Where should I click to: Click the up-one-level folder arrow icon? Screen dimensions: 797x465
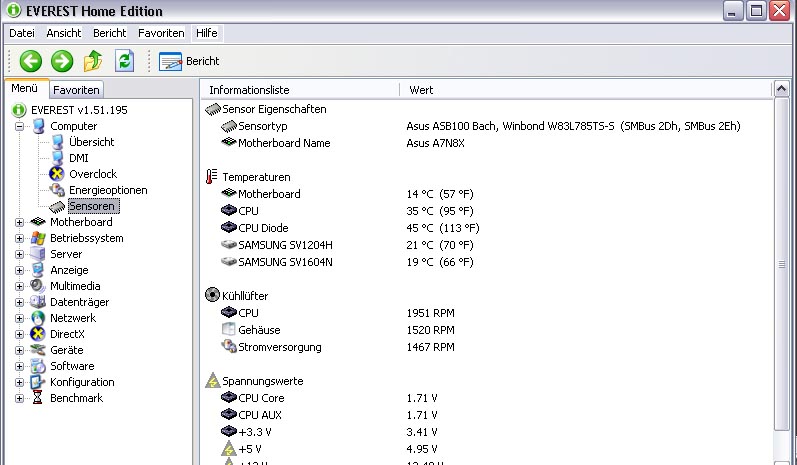93,61
